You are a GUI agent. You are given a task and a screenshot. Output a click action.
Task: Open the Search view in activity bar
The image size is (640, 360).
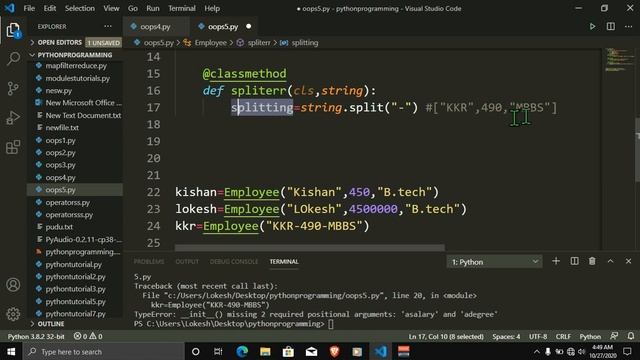(13, 59)
